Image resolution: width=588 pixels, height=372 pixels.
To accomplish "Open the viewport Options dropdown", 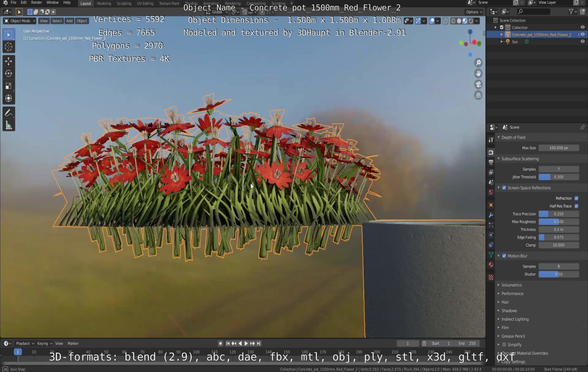I will tap(474, 12).
